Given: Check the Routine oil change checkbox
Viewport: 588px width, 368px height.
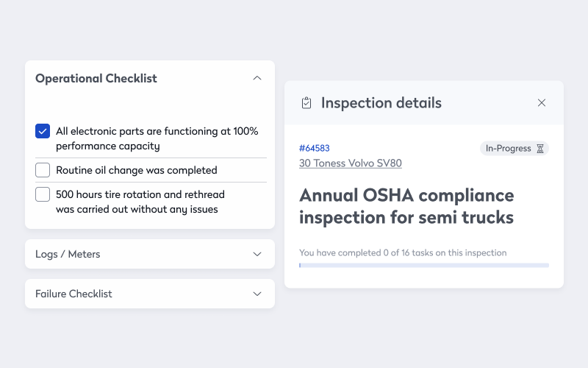Looking at the screenshot, I should point(43,170).
